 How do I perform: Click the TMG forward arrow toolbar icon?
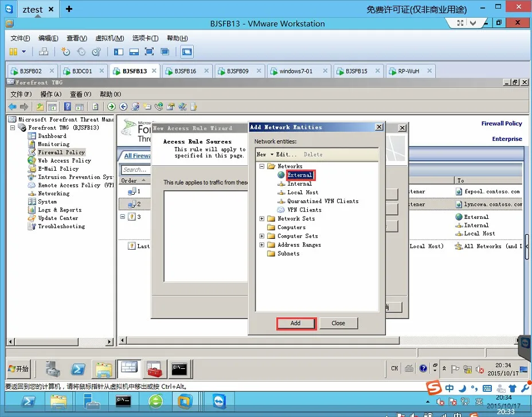24,107
